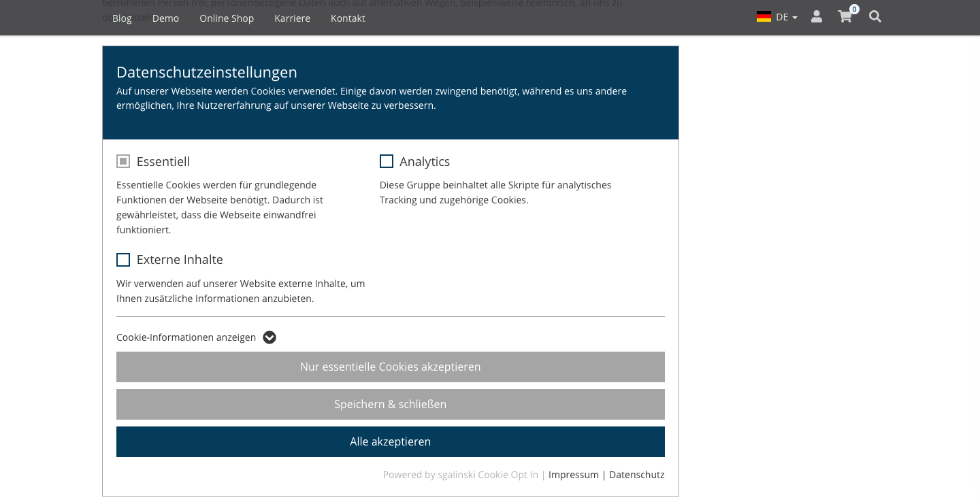980x504 pixels.
Task: Toggle the Essentiell checkbox
Action: tap(123, 161)
